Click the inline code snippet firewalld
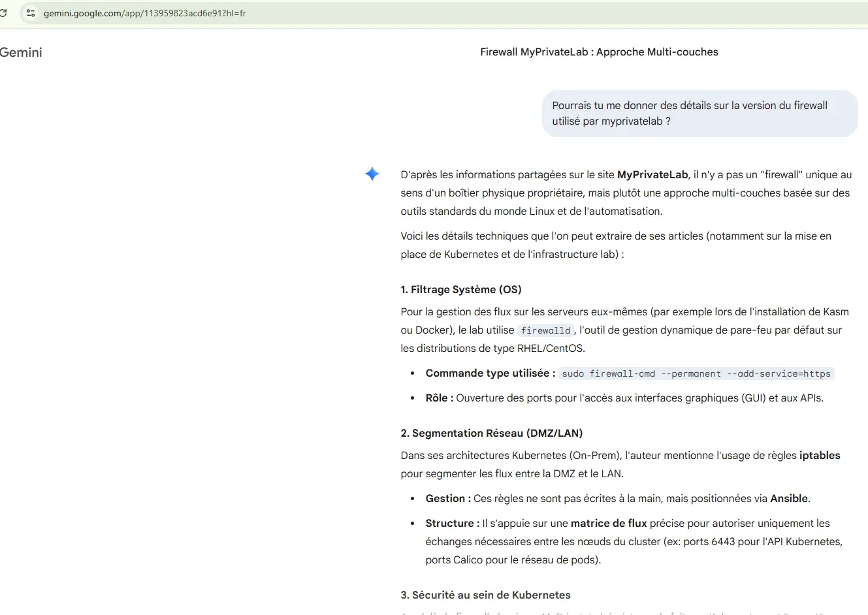868x615 pixels. click(546, 330)
